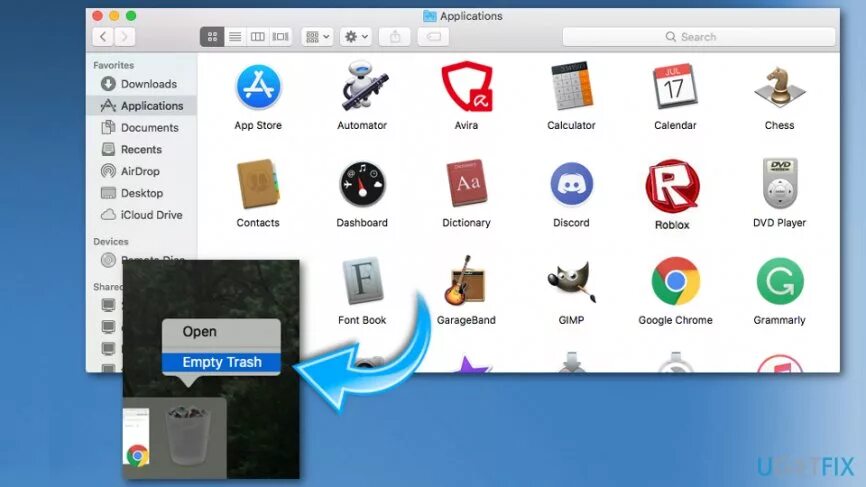The height and width of the screenshot is (487, 866).
Task: Select the Grammarly app icon
Action: pyautogui.click(x=779, y=282)
